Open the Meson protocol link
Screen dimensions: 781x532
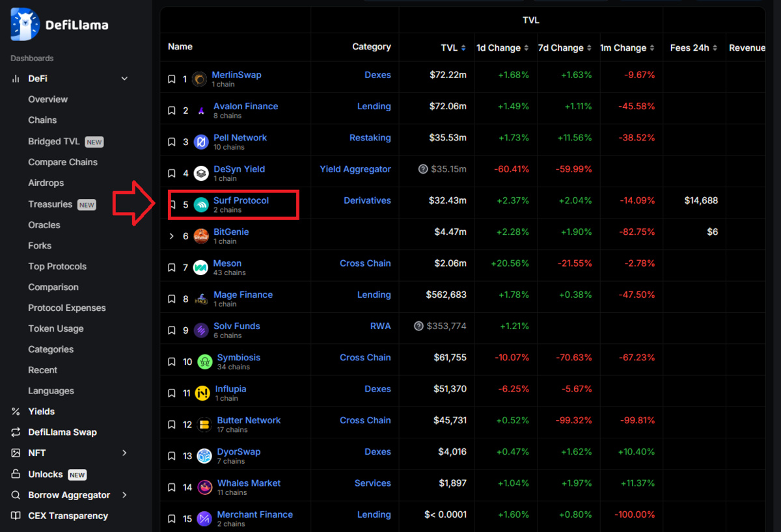227,263
